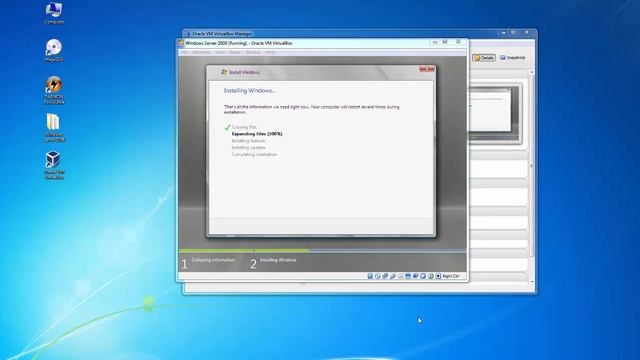Click step 2 'Installing Windows' label

pyautogui.click(x=278, y=260)
